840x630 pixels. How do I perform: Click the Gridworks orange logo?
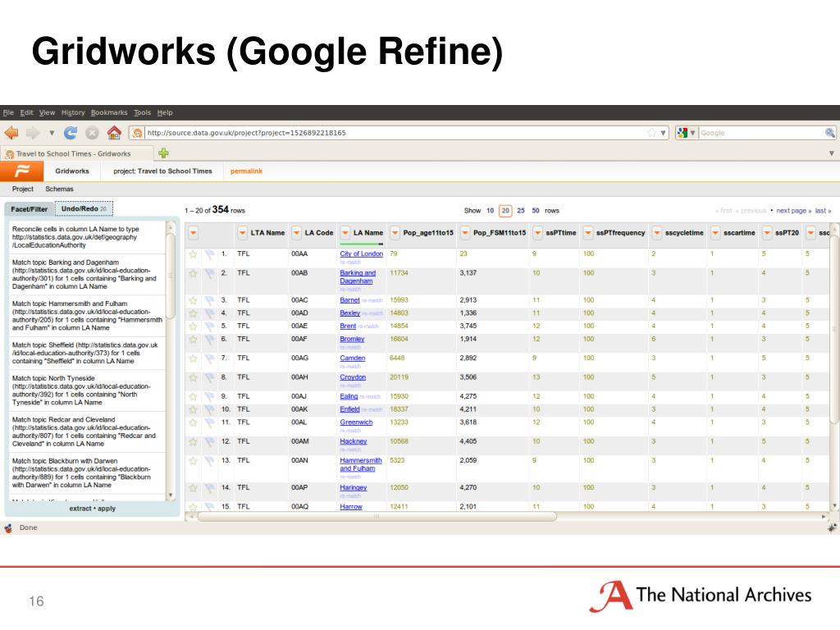(x=22, y=171)
